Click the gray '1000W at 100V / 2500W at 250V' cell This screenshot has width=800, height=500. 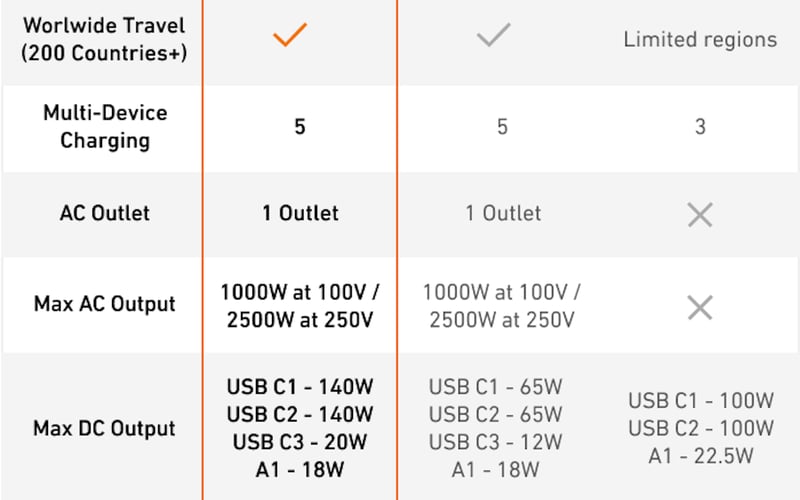pyautogui.click(x=502, y=306)
